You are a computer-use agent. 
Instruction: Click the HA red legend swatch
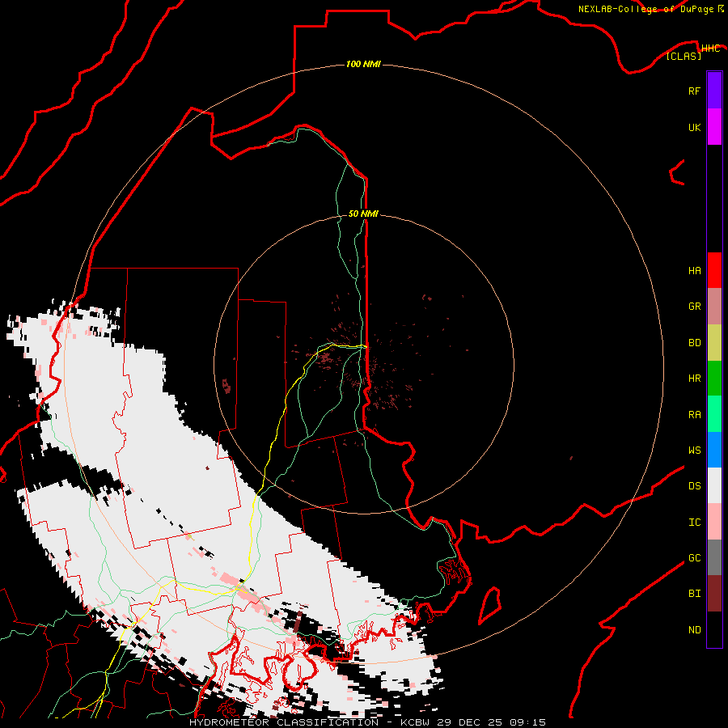714,270
